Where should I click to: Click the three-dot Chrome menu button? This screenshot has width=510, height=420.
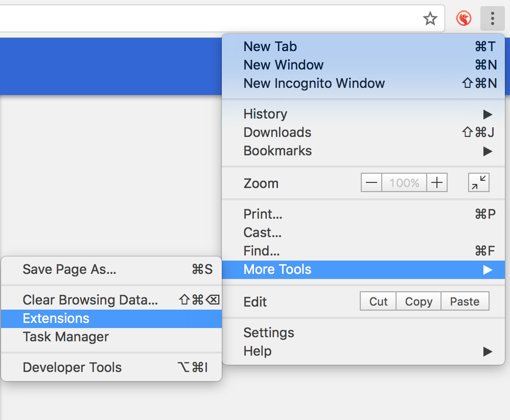(493, 19)
